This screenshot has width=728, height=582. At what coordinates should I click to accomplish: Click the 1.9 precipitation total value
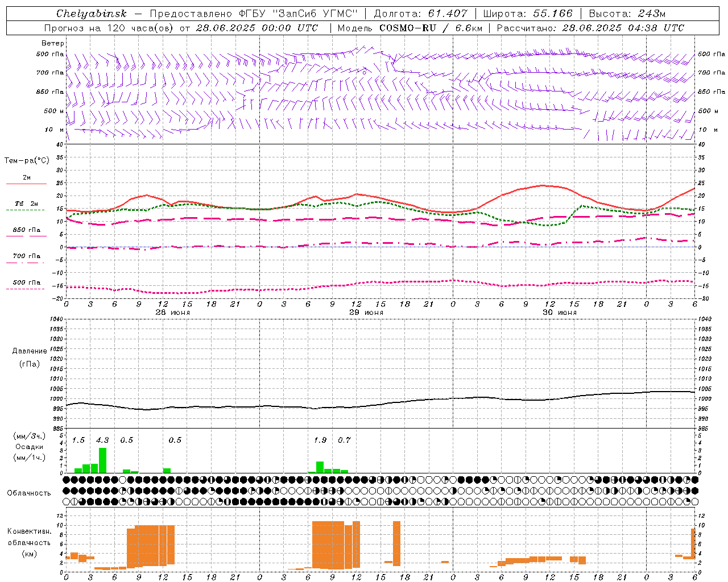coord(320,440)
